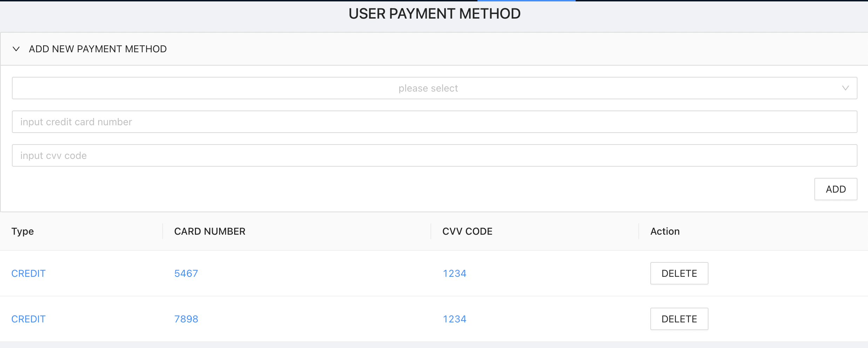This screenshot has width=868, height=348.
Task: Click the 'USER PAYMENT METHOD' page heading
Action: tap(434, 14)
